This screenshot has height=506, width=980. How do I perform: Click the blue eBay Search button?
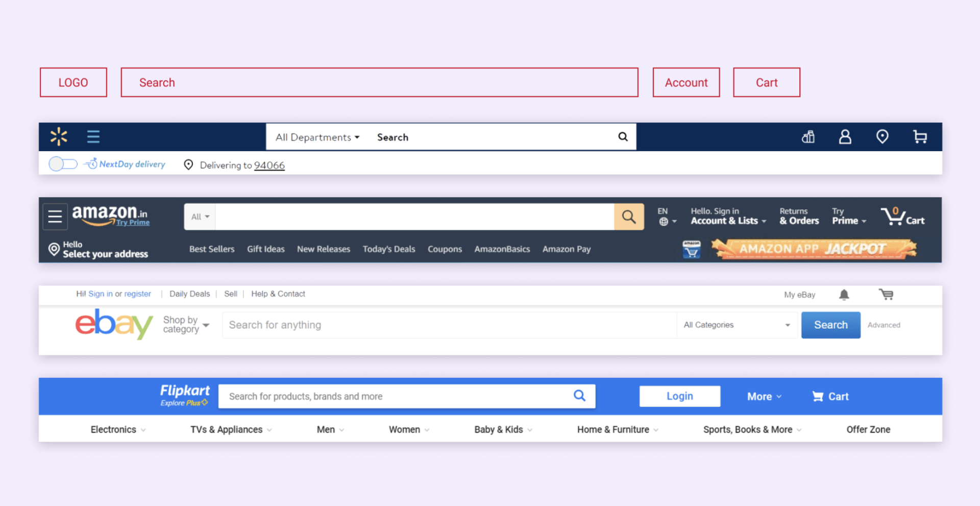click(831, 325)
